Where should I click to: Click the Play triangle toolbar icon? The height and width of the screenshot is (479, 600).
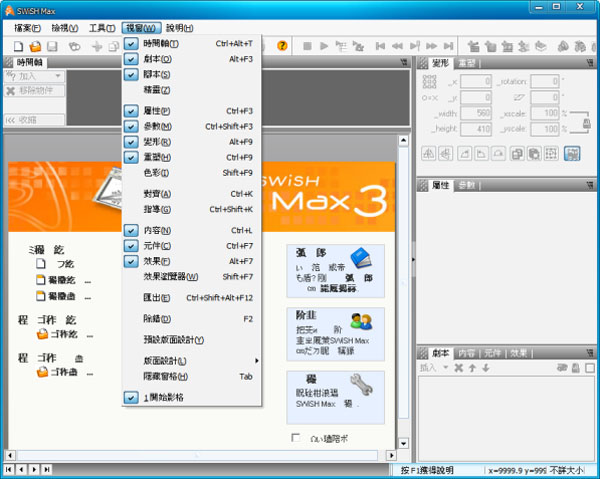(324, 46)
